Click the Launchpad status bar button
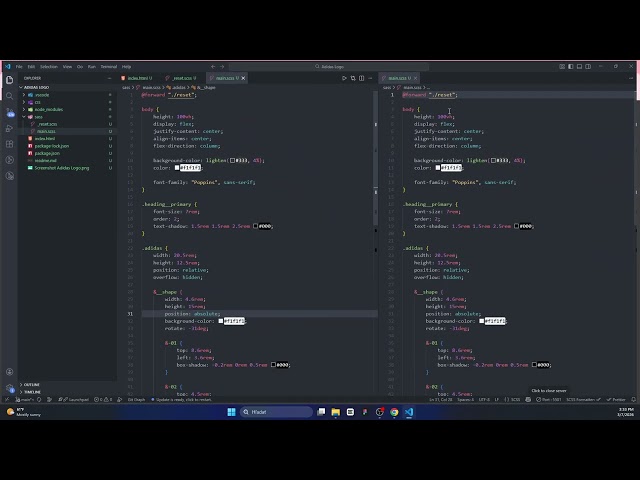Image resolution: width=640 pixels, height=480 pixels. tap(73, 400)
